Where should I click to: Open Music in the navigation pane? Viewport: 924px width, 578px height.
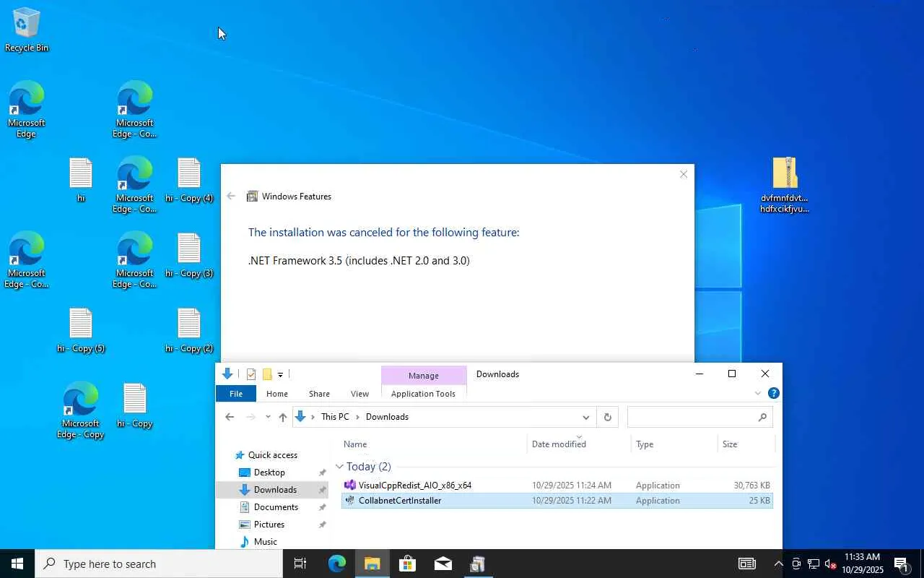(x=266, y=542)
